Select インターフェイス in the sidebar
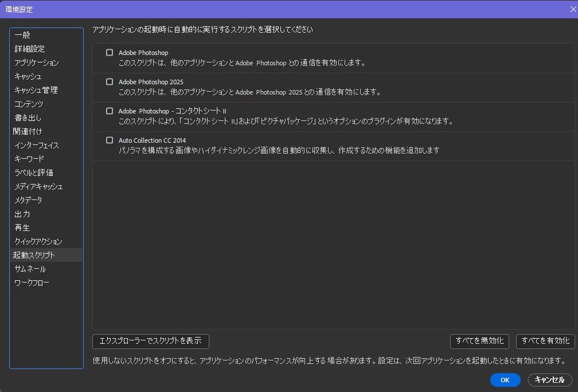 (46, 145)
